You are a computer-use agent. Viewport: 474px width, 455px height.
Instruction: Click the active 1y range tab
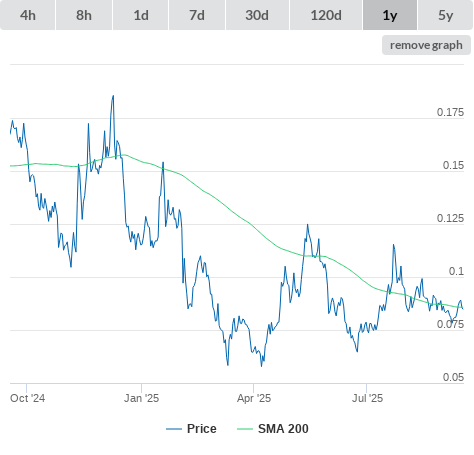pyautogui.click(x=390, y=15)
